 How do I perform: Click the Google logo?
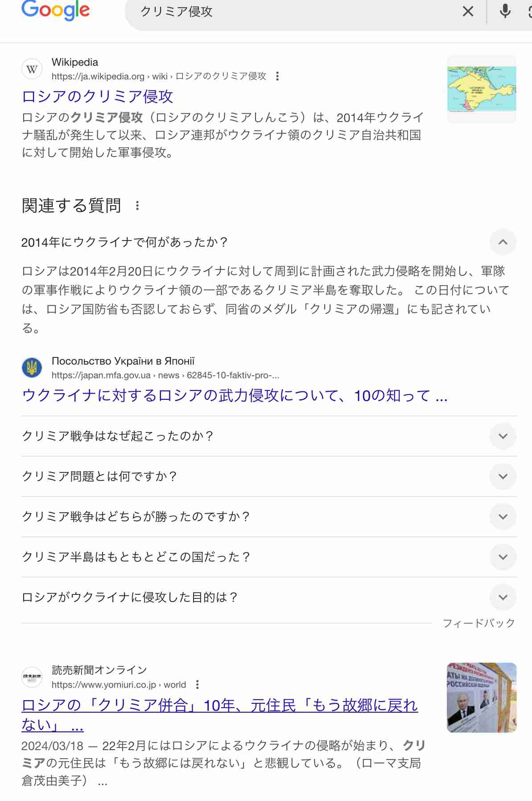click(x=56, y=10)
